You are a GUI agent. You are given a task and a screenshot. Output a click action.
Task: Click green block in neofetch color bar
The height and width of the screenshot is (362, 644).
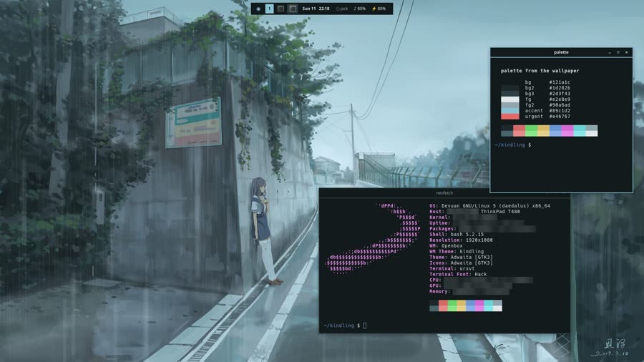tap(452, 305)
